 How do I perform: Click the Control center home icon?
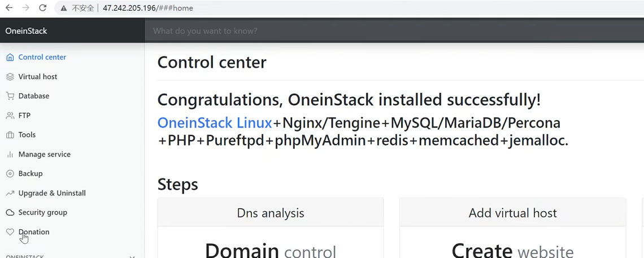[x=10, y=57]
